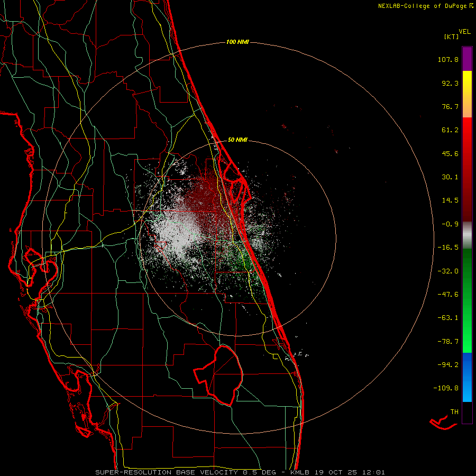This screenshot has width=476, height=476.
Task: Click the -32.0 velocity scale value
Action: (448, 271)
